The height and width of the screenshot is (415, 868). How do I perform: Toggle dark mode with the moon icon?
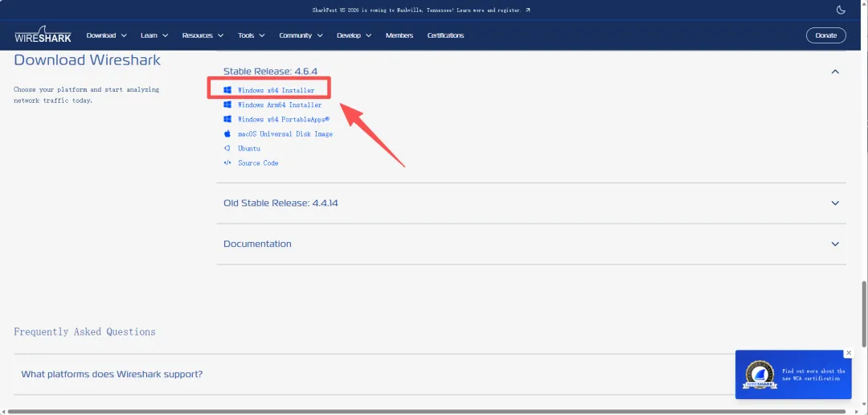[841, 10]
